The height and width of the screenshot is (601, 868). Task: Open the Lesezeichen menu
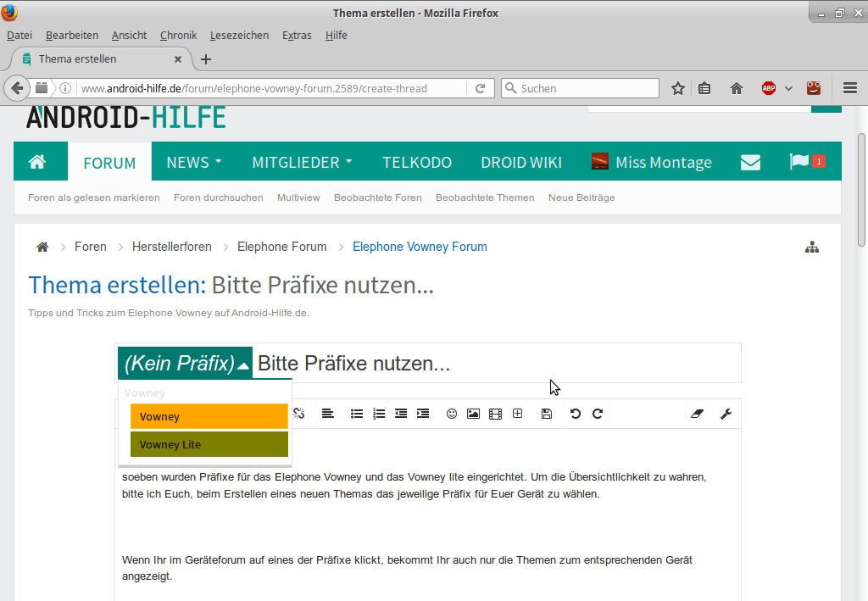pyautogui.click(x=239, y=36)
